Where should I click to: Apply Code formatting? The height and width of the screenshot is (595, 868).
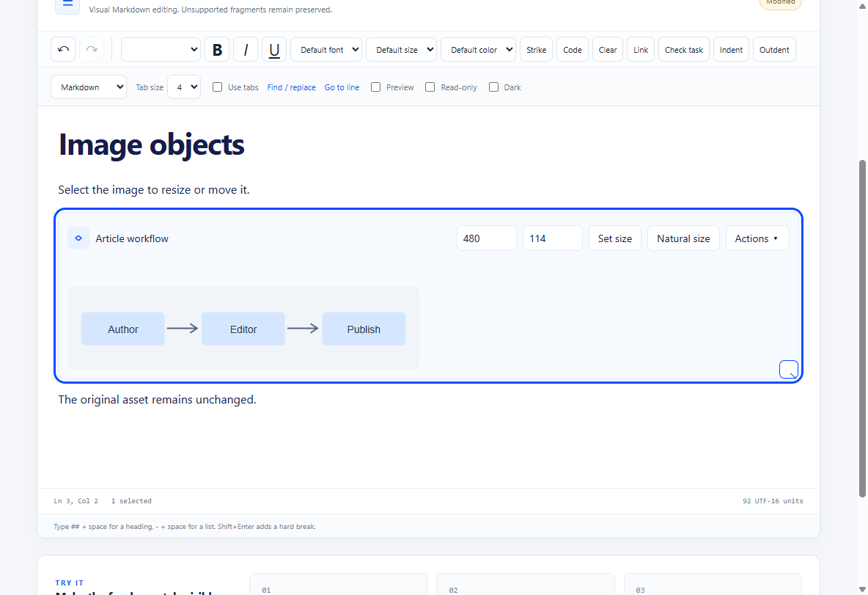tap(573, 49)
